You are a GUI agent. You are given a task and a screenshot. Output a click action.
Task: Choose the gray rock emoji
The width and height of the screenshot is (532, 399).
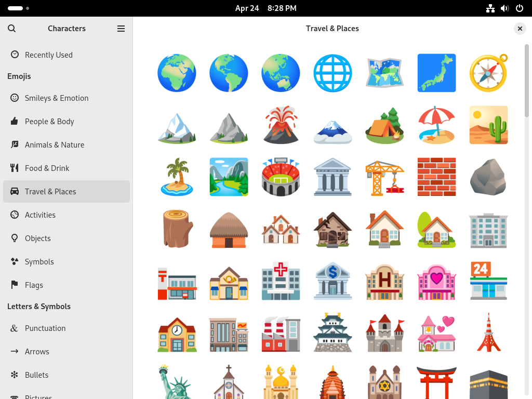pyautogui.click(x=488, y=177)
